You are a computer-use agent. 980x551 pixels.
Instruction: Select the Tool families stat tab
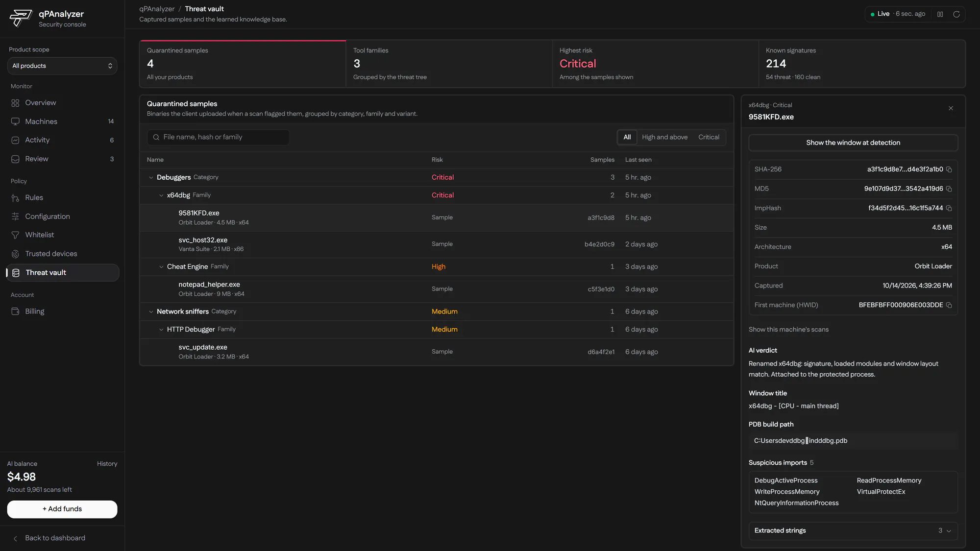point(449,64)
